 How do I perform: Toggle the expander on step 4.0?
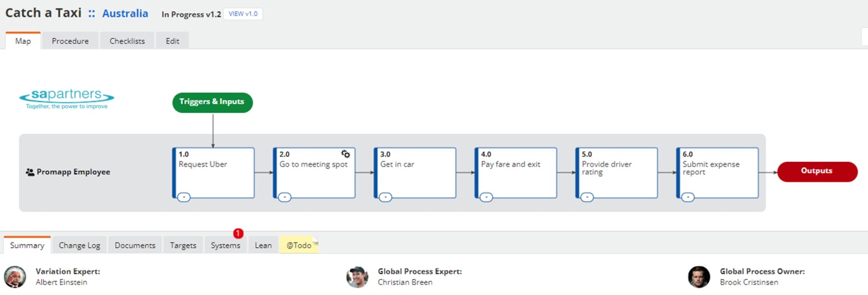pos(486,197)
